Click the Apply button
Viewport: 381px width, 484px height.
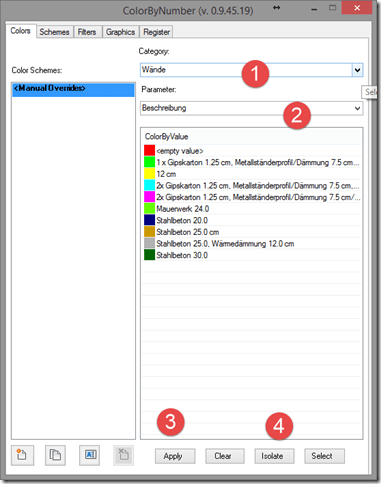tap(175, 456)
